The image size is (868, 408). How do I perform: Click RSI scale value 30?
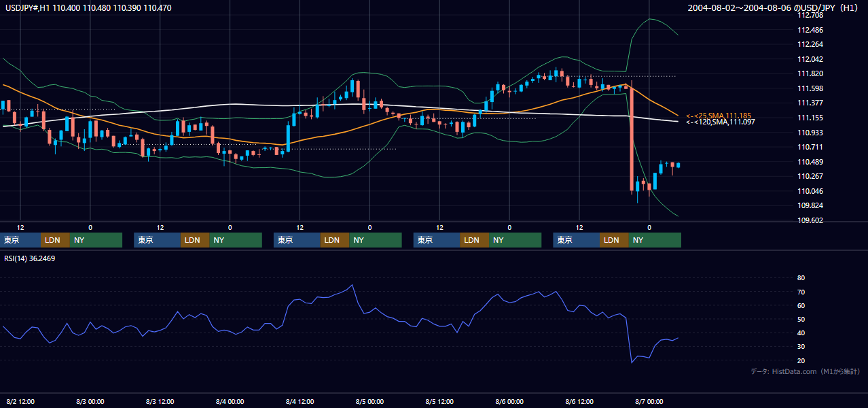click(x=801, y=347)
